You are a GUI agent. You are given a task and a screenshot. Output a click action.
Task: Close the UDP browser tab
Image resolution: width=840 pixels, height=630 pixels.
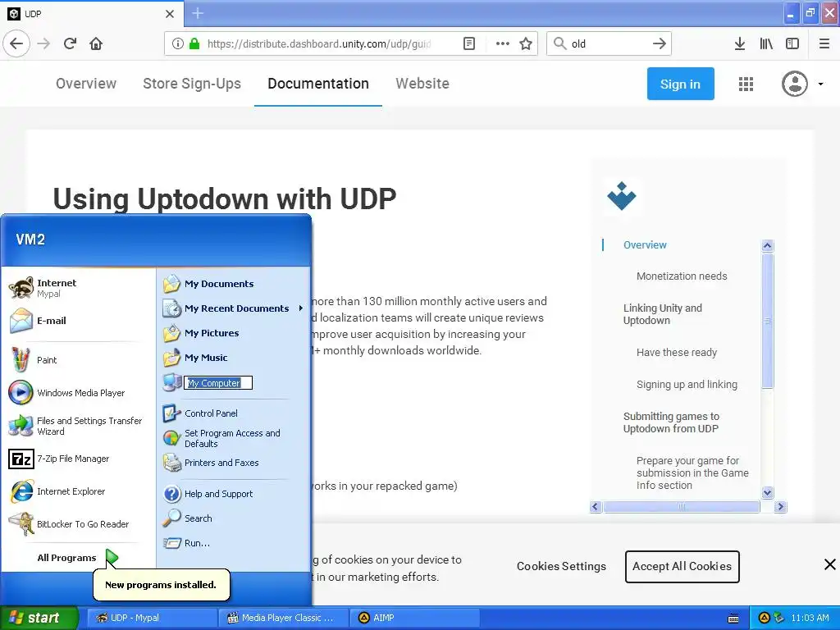[169, 14]
